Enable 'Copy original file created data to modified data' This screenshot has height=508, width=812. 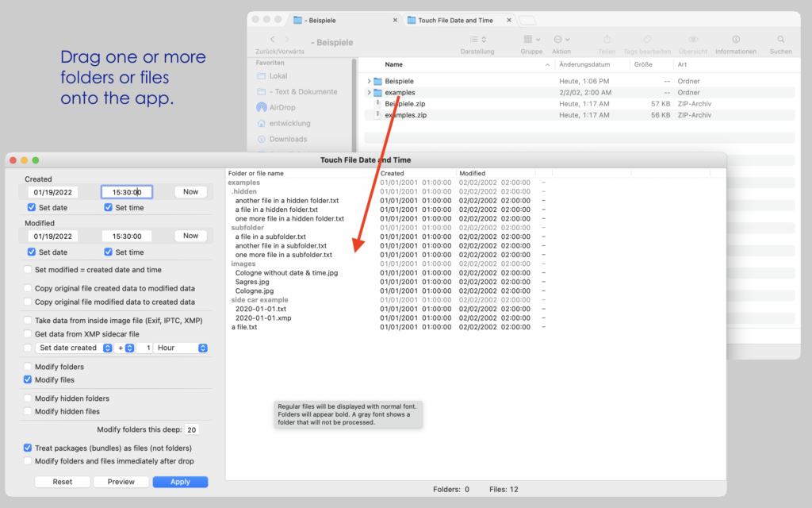click(28, 288)
